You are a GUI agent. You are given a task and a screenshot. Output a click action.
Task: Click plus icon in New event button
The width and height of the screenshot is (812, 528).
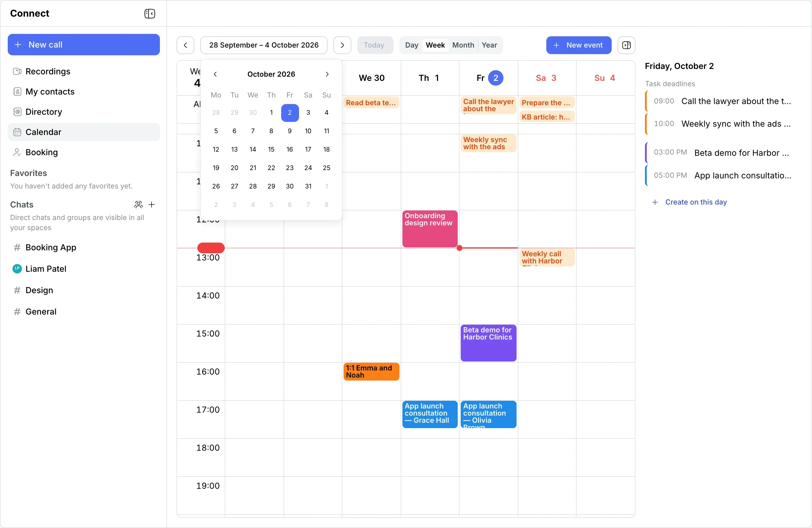(x=556, y=45)
